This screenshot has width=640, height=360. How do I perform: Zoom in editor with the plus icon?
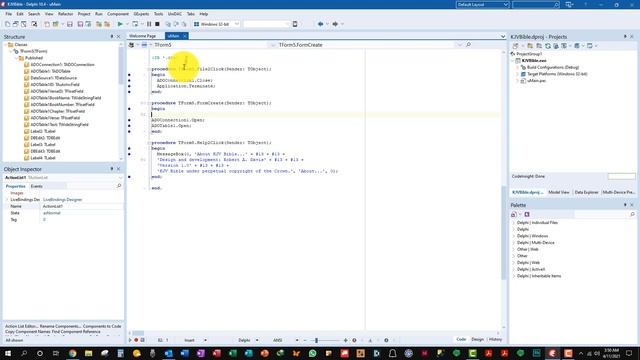(346, 340)
